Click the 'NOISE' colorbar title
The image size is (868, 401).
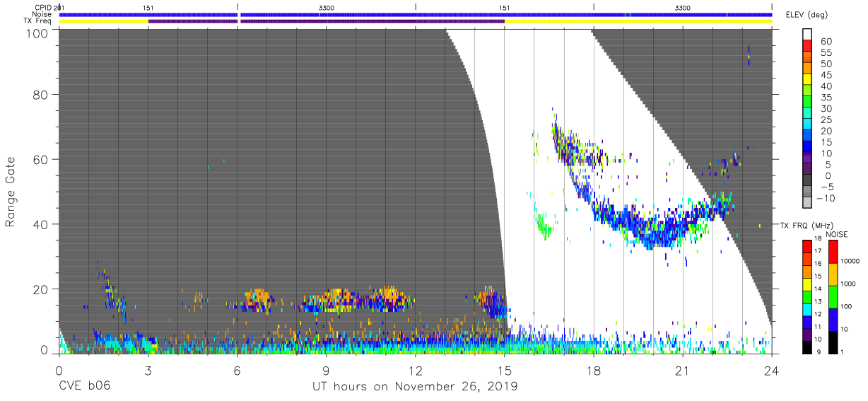838,234
